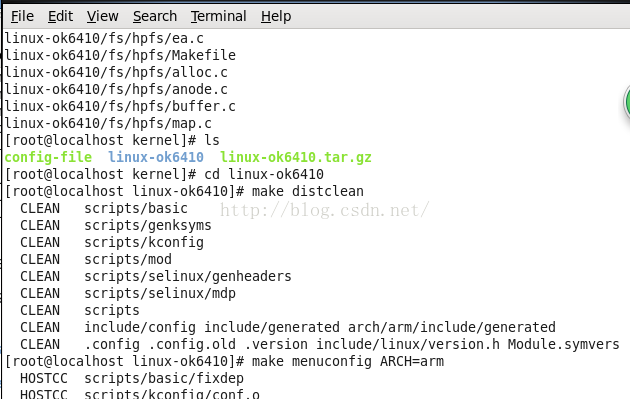Click the HOSTCC scripts/kconfig/conf.o line
630x399 pixels.
140,394
